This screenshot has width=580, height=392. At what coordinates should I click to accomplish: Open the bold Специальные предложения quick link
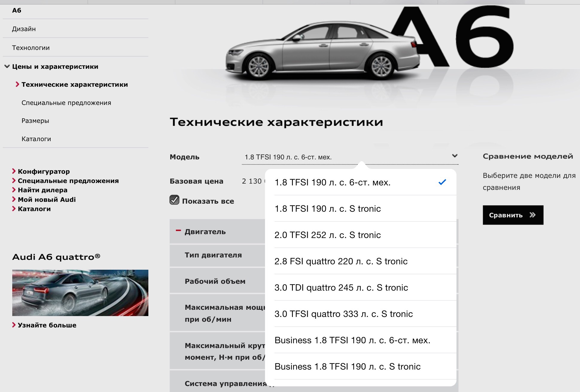click(x=68, y=181)
